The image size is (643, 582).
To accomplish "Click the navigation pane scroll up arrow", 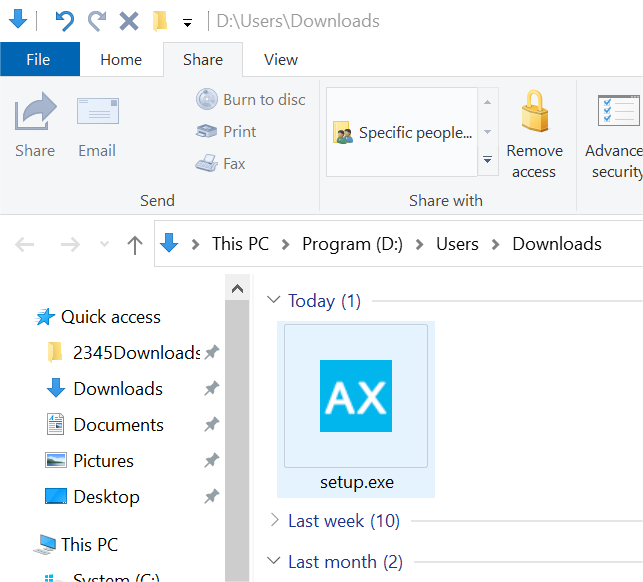I will click(x=237, y=288).
